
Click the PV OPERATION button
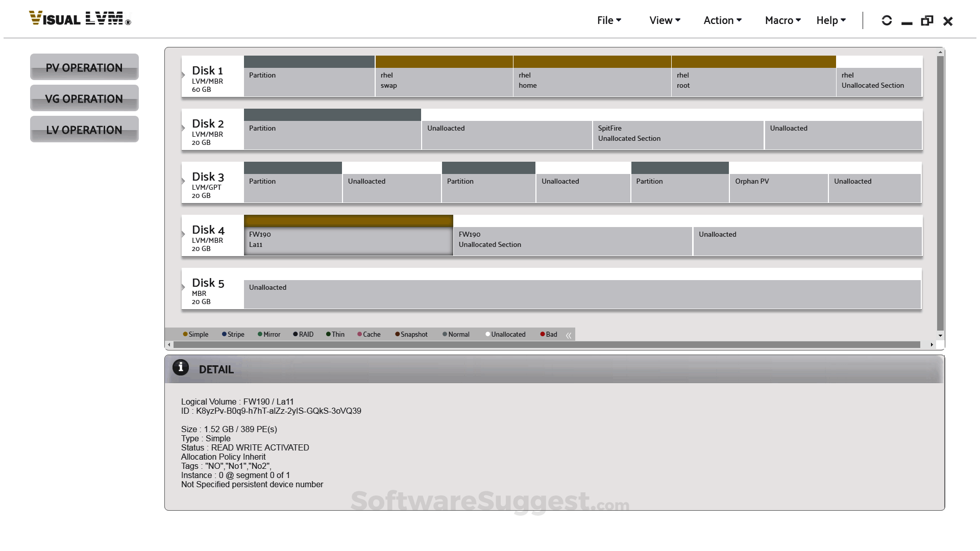coord(84,67)
